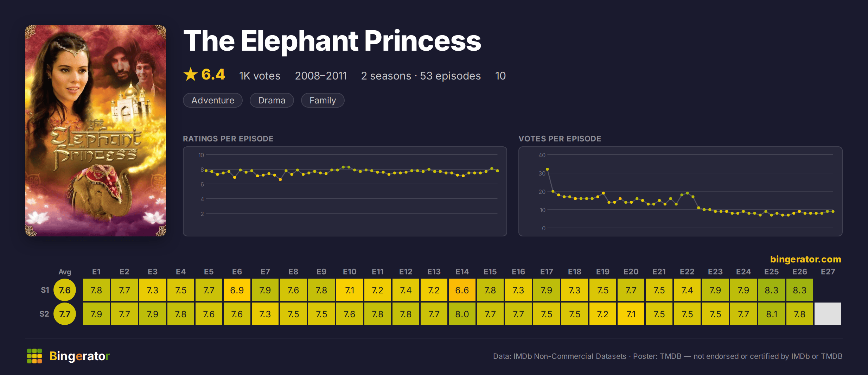Viewport: 868px width, 375px height.
Task: Click the S2 average 7.7 circle
Action: [x=65, y=314]
